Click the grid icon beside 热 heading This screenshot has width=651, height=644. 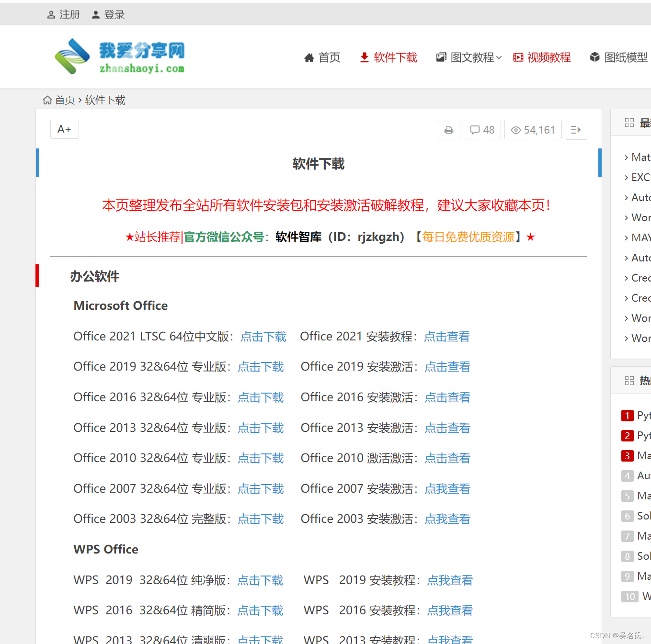(x=629, y=381)
